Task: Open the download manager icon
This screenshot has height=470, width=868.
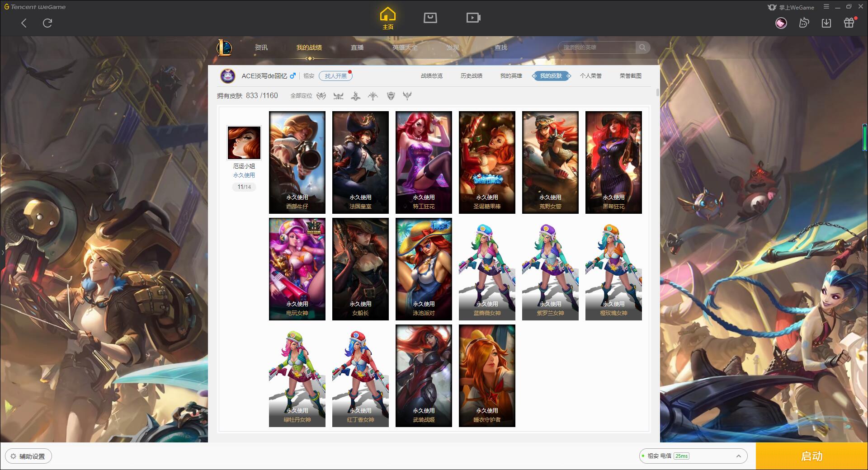Action: click(826, 23)
